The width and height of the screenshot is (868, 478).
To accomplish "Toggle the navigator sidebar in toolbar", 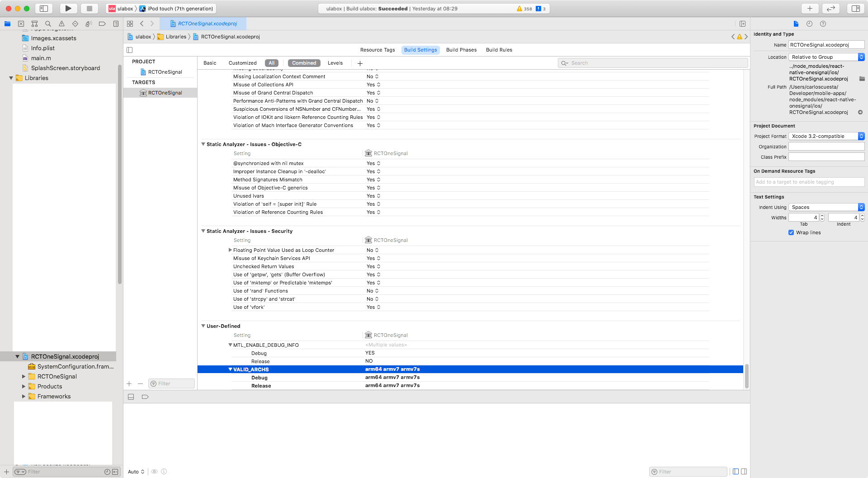I will point(44,9).
